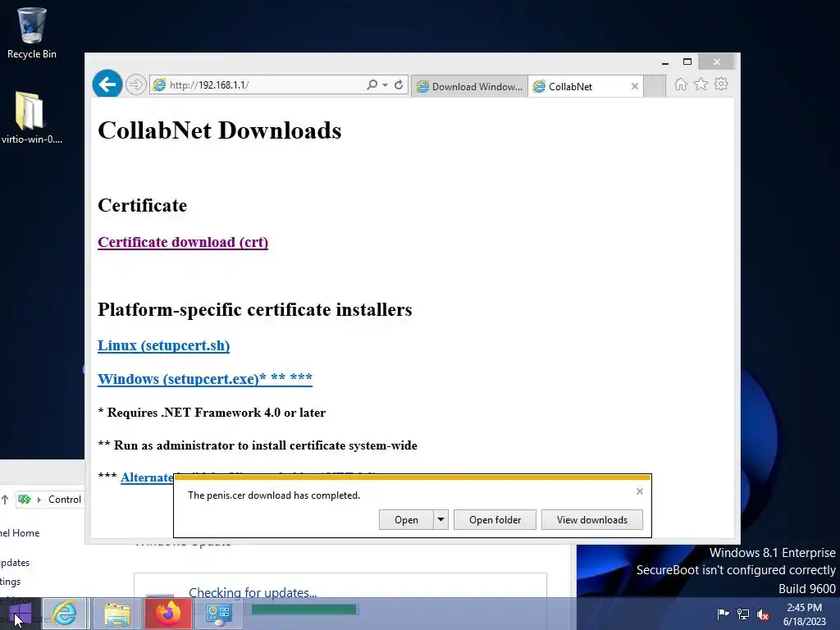Click the download has completed message text
Viewport: 840px width, 630px height.
coord(274,495)
